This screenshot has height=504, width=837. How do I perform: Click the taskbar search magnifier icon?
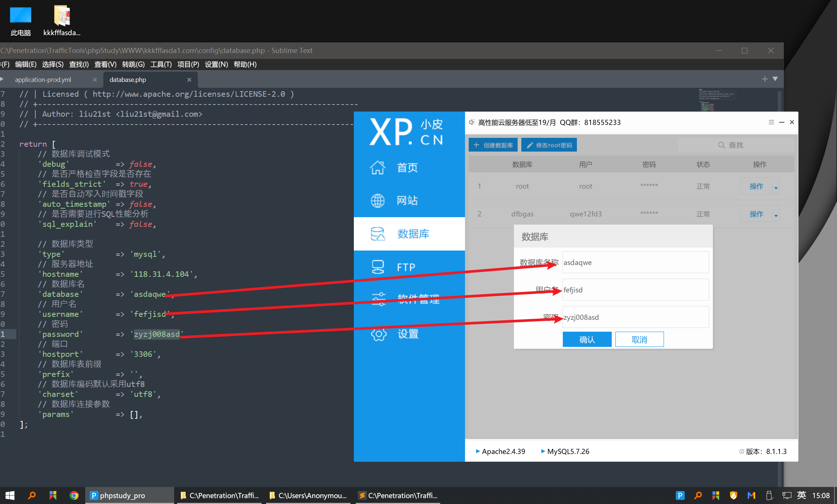32,495
